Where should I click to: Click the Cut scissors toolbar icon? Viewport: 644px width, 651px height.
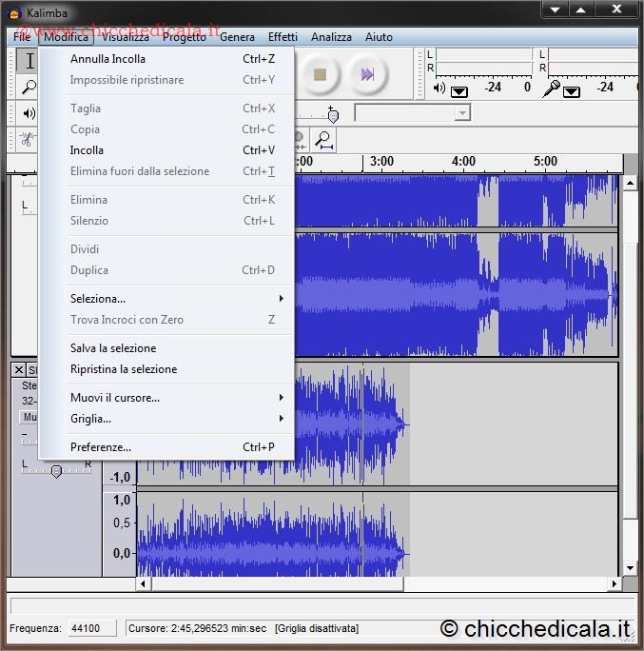[28, 139]
